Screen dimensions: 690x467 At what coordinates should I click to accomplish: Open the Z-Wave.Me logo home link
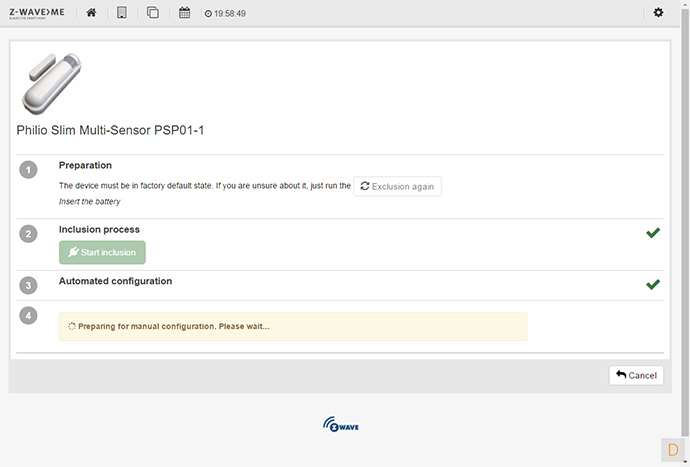(x=37, y=13)
